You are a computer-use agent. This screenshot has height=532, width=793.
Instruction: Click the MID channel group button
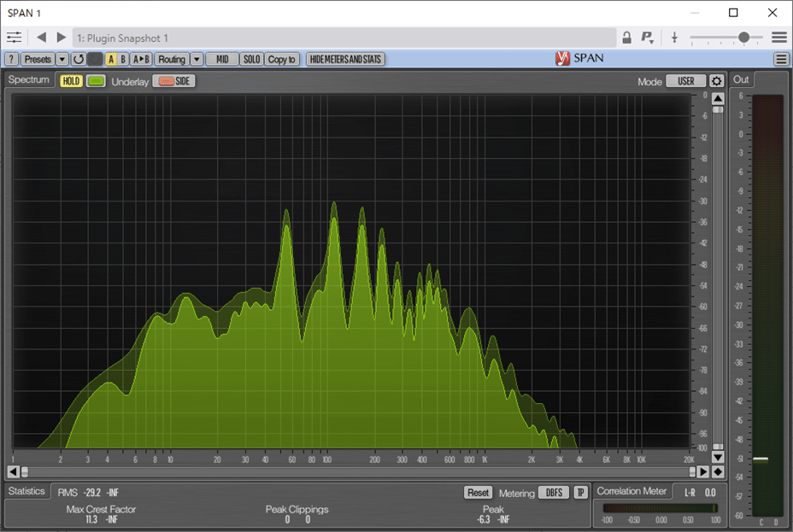(x=222, y=59)
